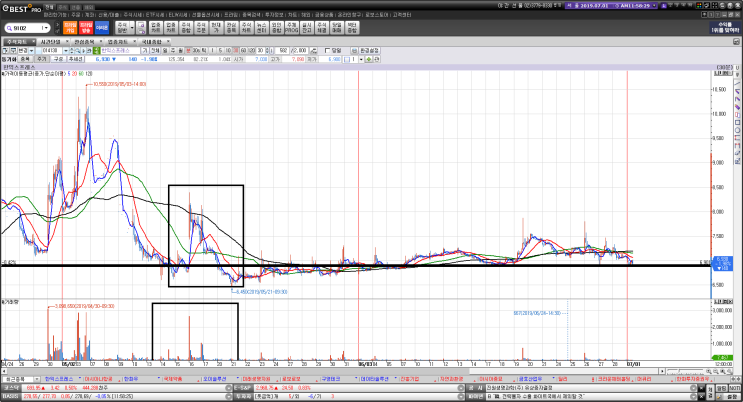Click the blue 이벤트 button
The image size is (743, 402).
tap(102, 27)
